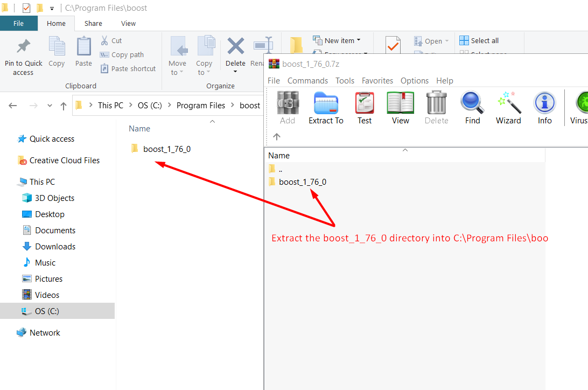
Task: Select OS (C:) drive in navigation pane
Action: 58,311
